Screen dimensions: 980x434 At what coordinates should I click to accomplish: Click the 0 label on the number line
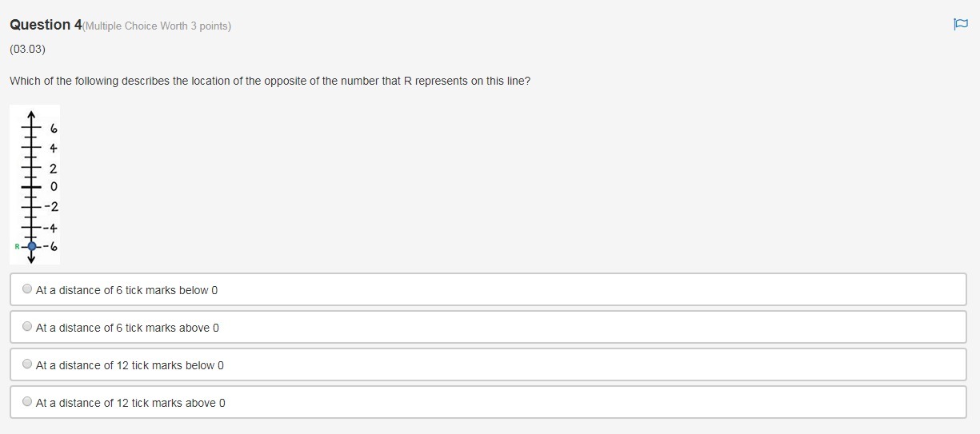click(x=54, y=187)
